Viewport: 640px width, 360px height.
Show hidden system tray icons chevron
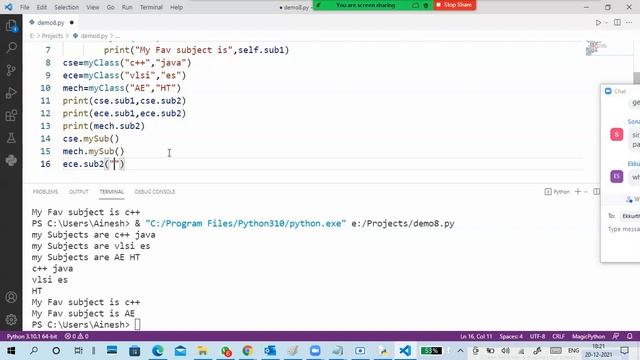coord(460,351)
